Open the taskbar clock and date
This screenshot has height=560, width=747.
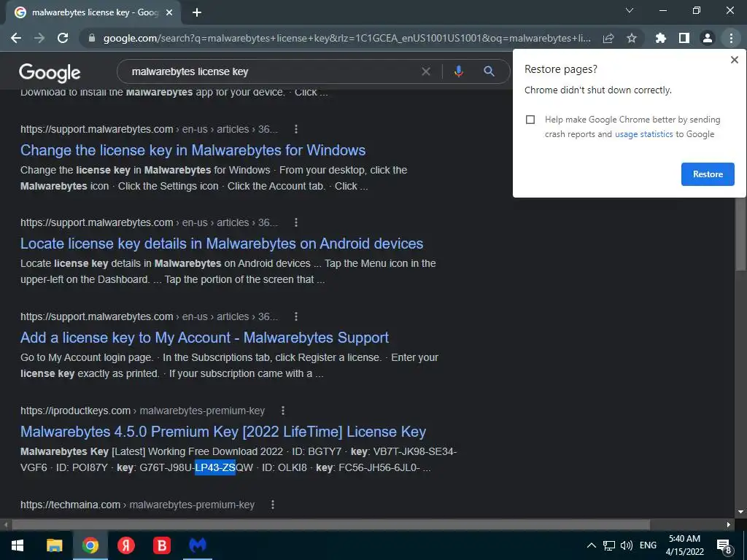coord(684,545)
